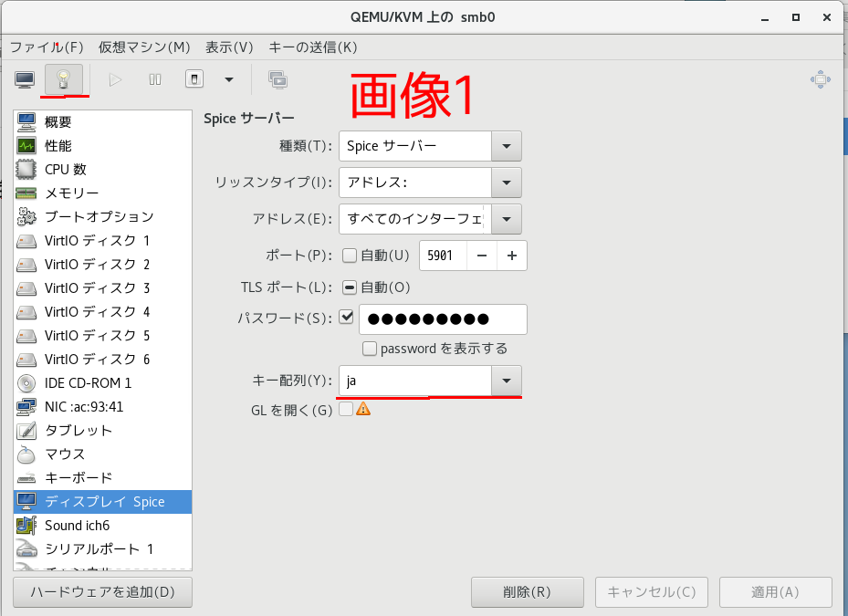848x616 pixels.
Task: Check password を表示する box
Action: click(370, 349)
